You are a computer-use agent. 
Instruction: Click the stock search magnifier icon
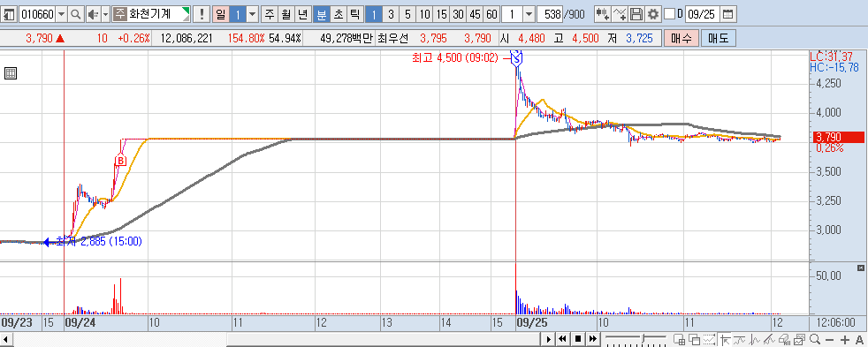click(x=76, y=14)
